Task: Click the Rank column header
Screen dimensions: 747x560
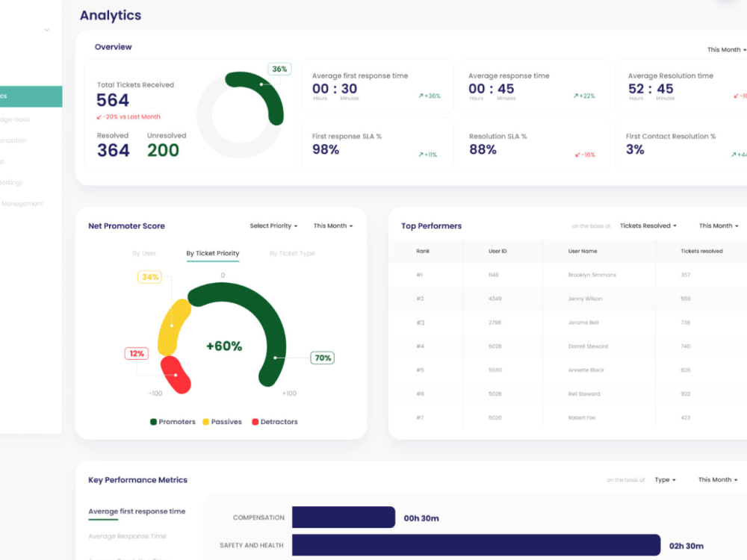Action: (423, 251)
